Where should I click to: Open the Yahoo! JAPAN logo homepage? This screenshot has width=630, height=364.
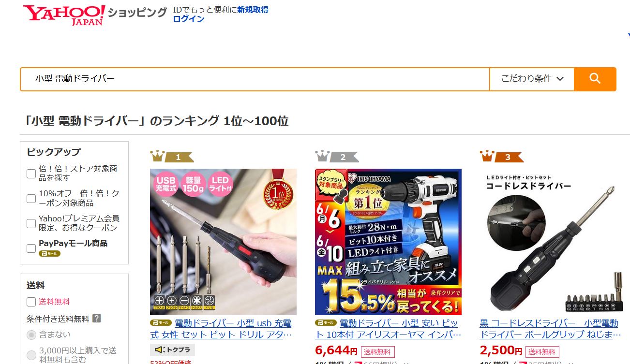(64, 15)
